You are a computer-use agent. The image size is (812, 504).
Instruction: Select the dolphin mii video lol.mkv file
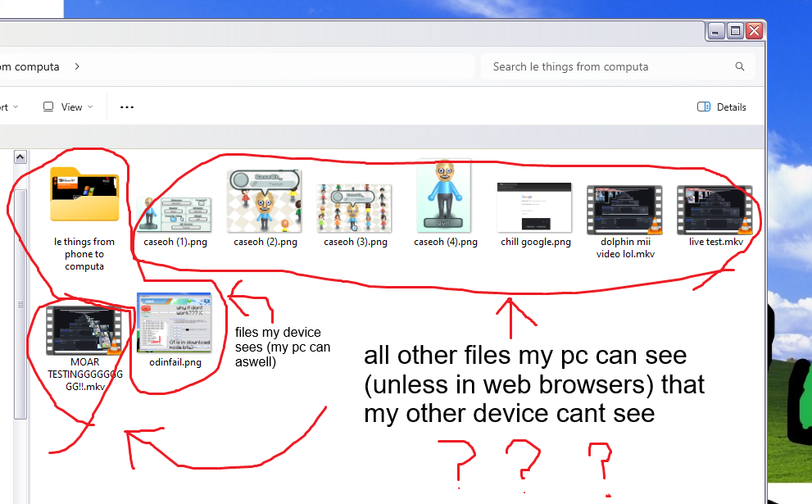pos(624,211)
